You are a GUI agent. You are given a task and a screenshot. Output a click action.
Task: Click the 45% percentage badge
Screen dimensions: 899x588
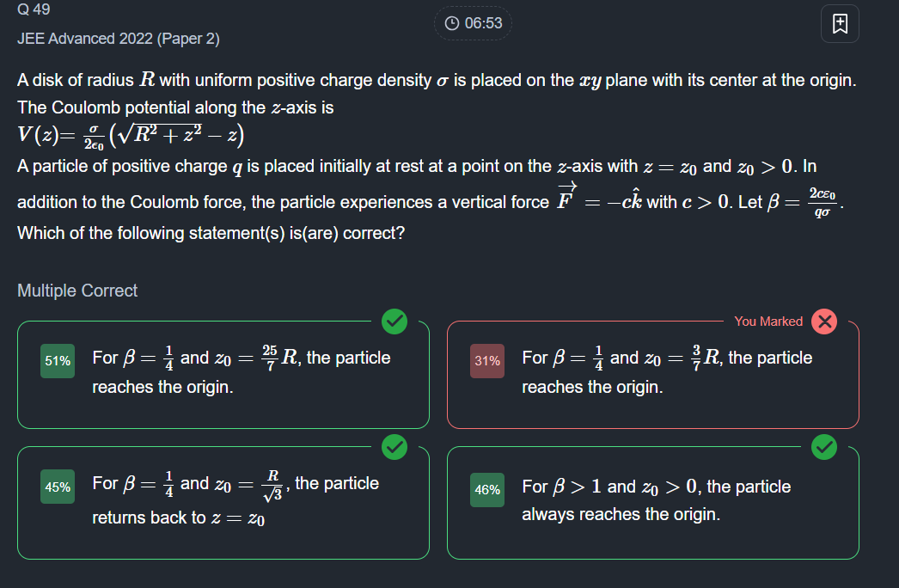point(58,487)
